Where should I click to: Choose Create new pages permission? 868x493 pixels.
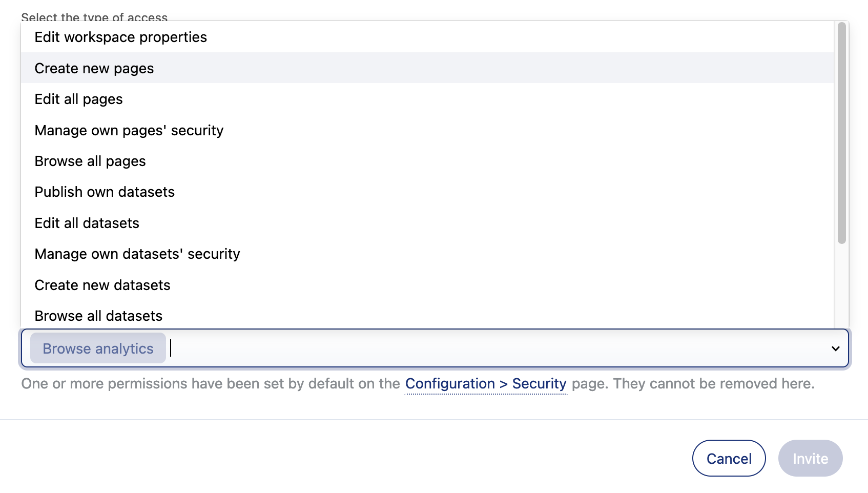click(x=94, y=69)
